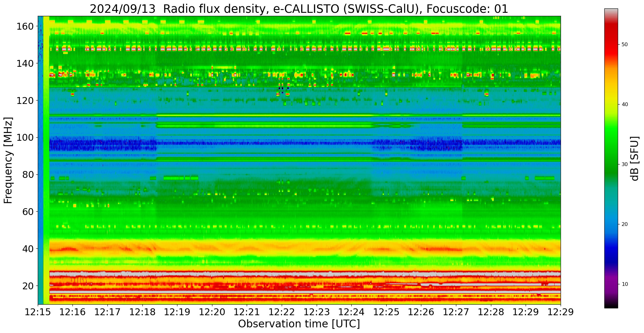Click the 120 frequency tick label

(25, 100)
